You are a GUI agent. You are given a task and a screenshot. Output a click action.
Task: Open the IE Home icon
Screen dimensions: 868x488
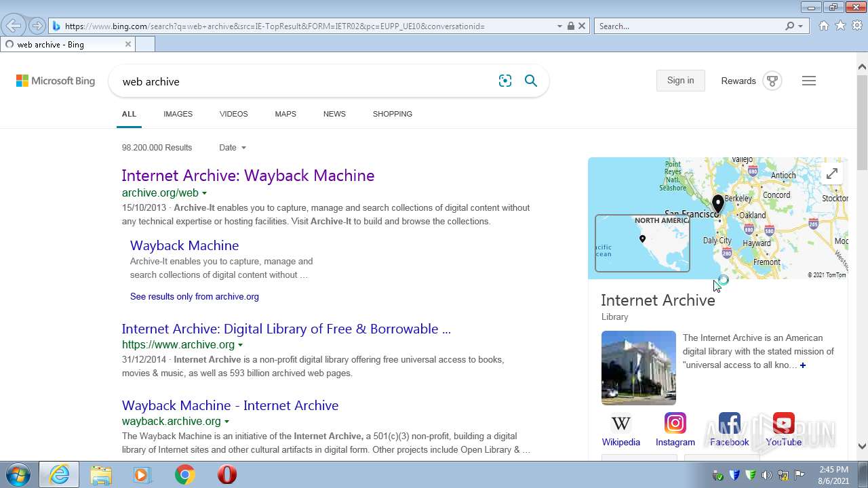coord(823,26)
